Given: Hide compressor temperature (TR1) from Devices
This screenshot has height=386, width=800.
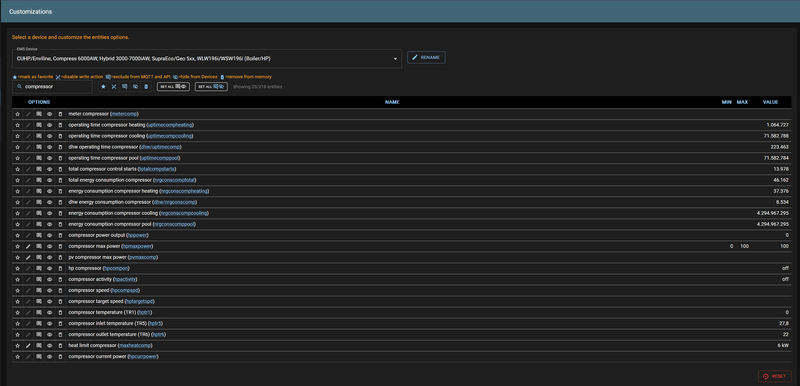Looking at the screenshot, I should tap(49, 313).
